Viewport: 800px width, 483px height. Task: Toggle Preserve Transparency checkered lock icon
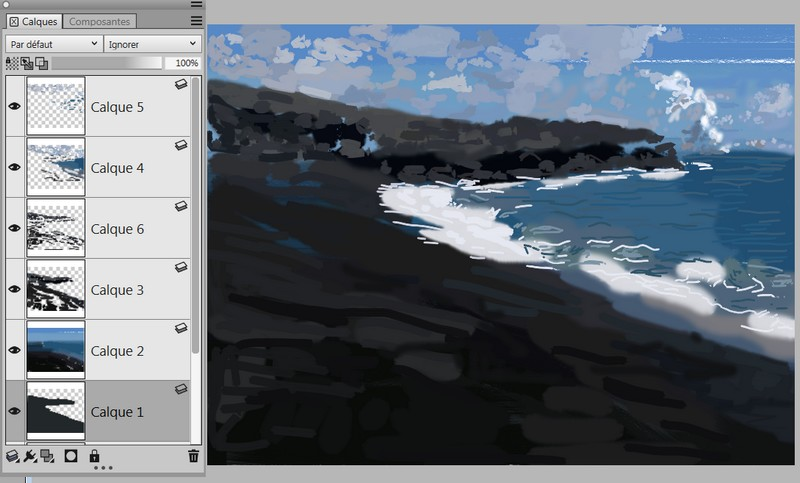12,63
